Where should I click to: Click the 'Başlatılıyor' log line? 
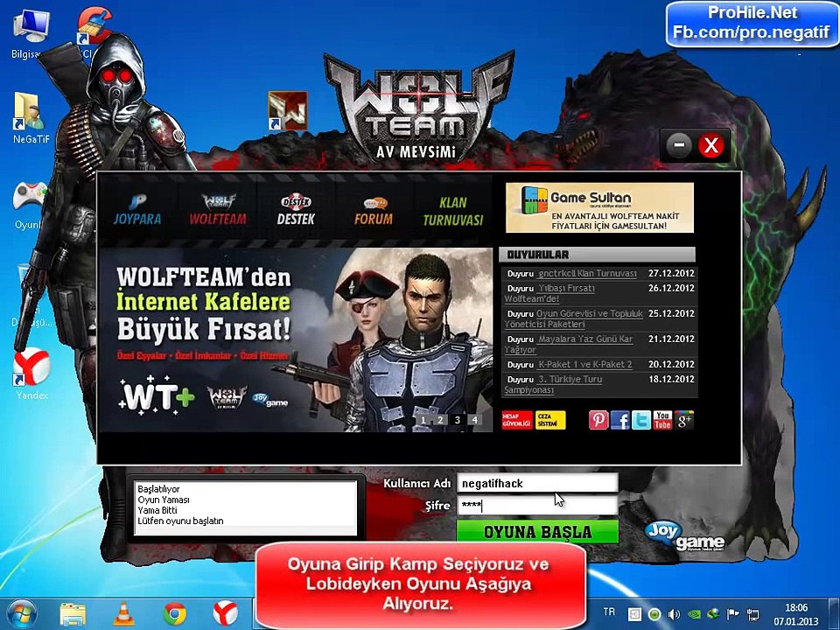(158, 489)
